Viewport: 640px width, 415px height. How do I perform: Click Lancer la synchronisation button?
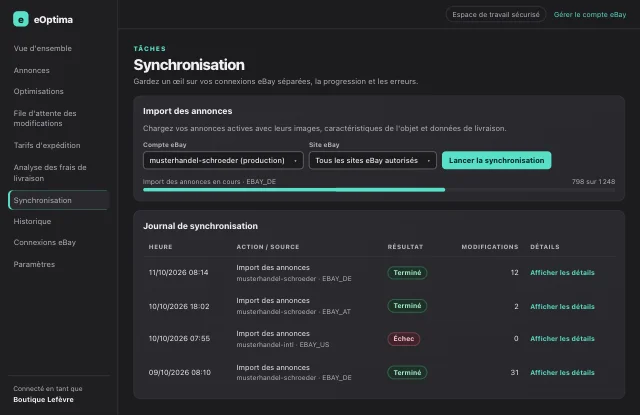pos(496,160)
